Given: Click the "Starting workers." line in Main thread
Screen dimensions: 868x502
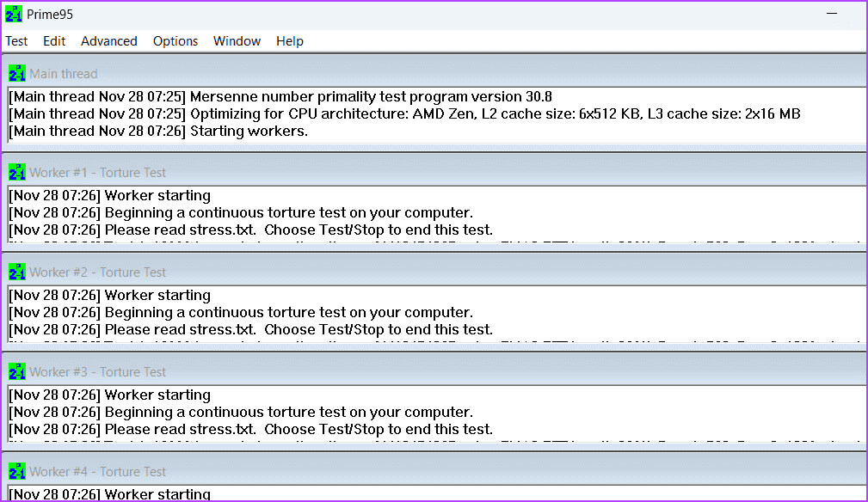Looking at the screenshot, I should point(249,132).
